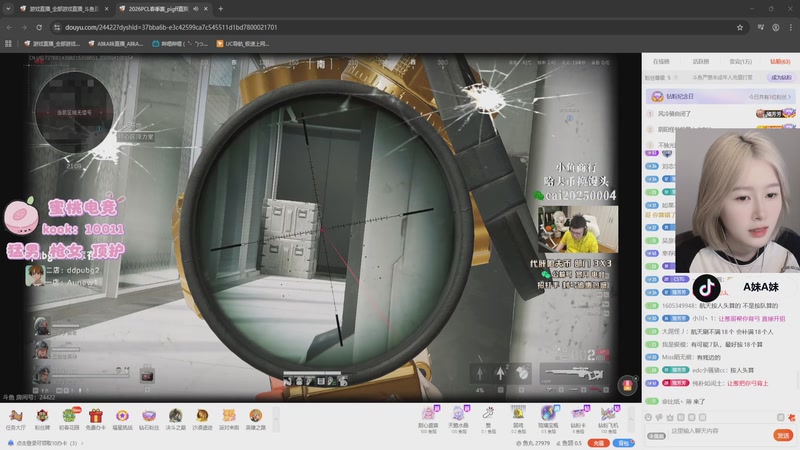This screenshot has height=450, width=800.
Task: Open the 福星挑战 star medal icon
Action: pos(122,419)
